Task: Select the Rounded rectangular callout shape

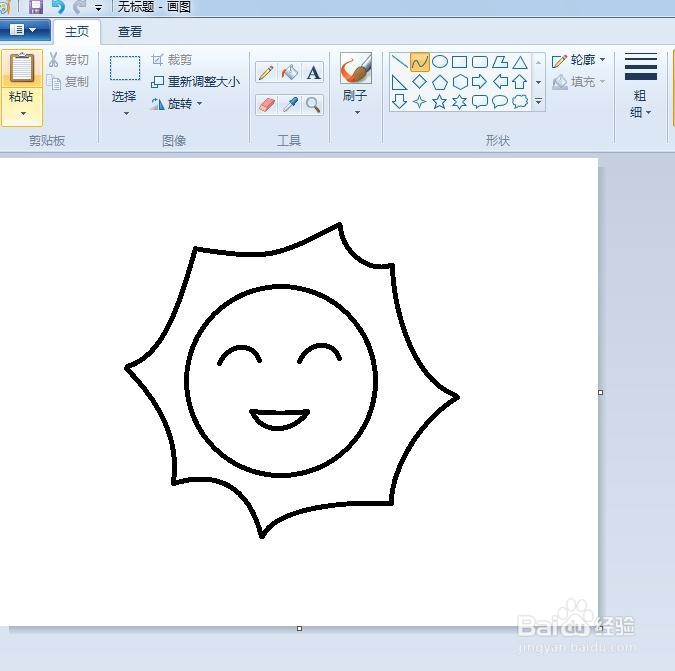Action: click(480, 102)
